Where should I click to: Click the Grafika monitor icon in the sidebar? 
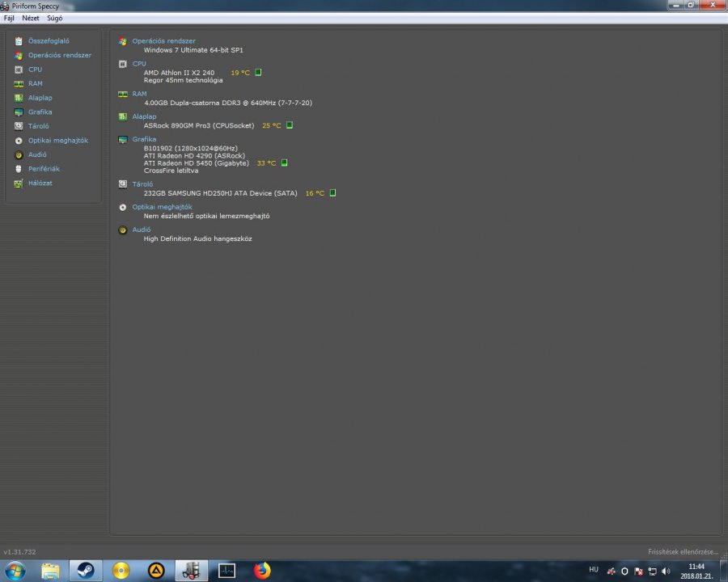[19, 112]
